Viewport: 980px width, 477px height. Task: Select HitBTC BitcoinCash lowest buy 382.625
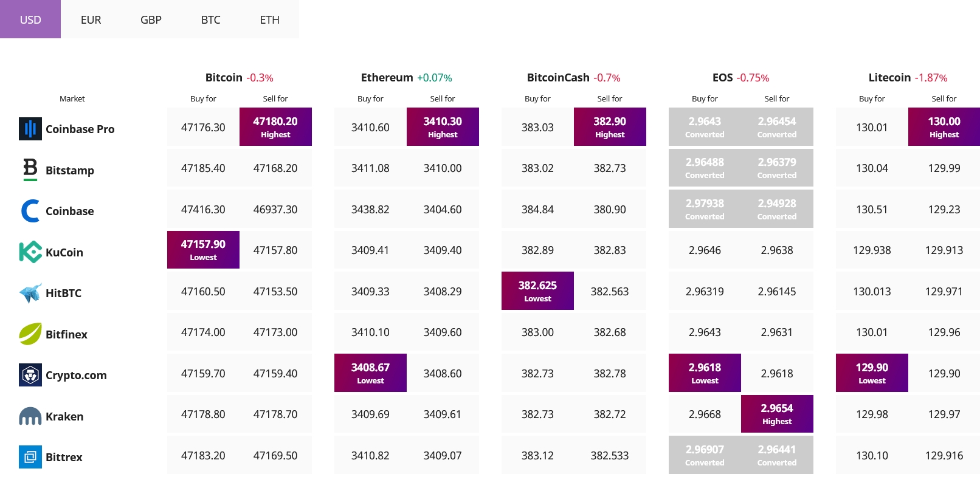537,290
